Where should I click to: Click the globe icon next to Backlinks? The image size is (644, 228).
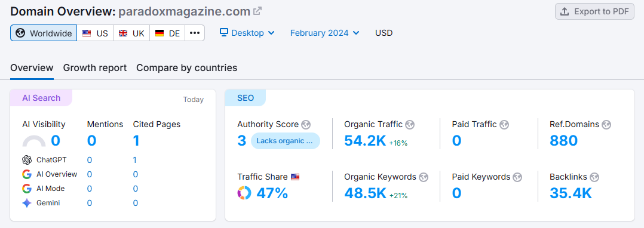tap(594, 177)
